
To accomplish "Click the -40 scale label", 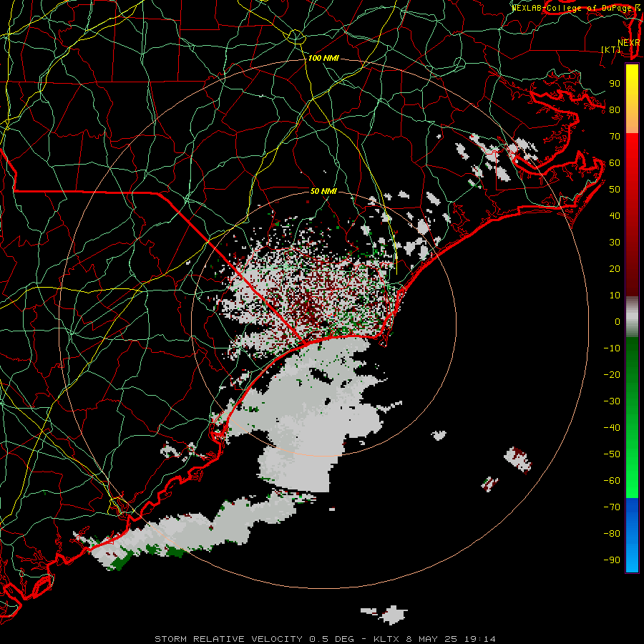I will click(612, 428).
